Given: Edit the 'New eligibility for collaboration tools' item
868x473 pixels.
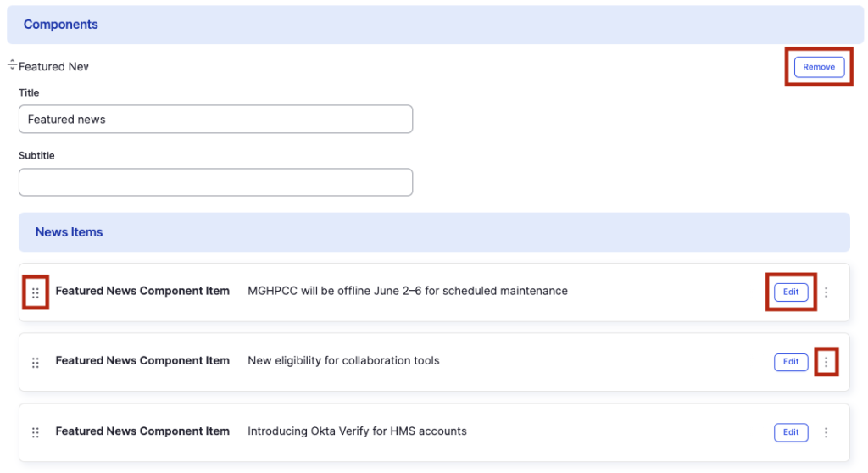Looking at the screenshot, I should [790, 362].
